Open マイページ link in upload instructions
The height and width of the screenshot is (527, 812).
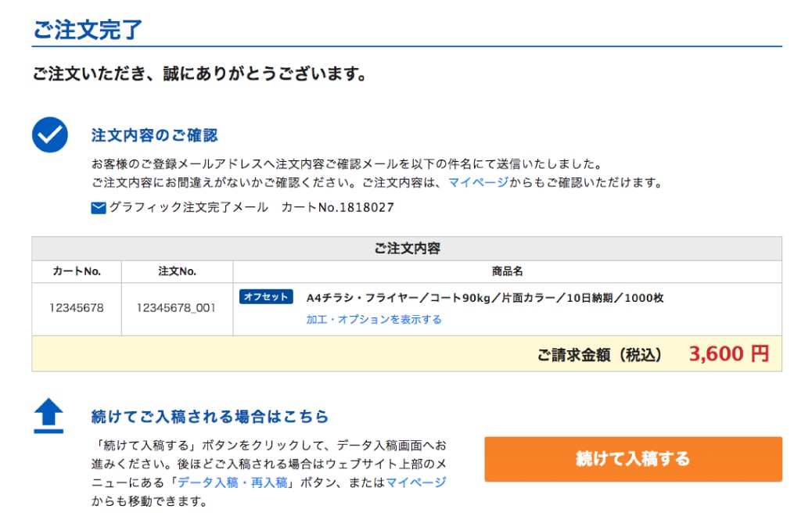point(416,482)
